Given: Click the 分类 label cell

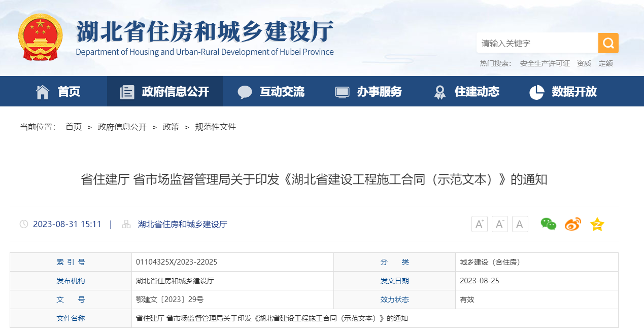Looking at the screenshot, I should pos(394,262).
